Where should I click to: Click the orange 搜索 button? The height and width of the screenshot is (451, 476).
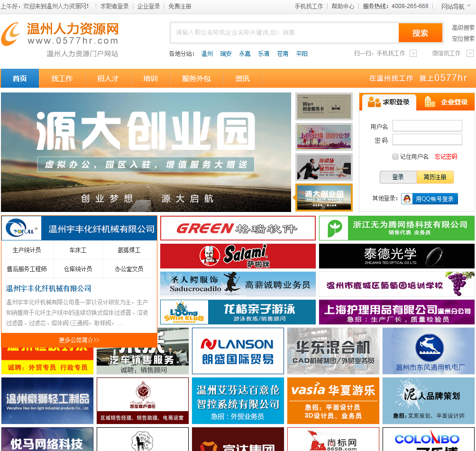(x=420, y=33)
